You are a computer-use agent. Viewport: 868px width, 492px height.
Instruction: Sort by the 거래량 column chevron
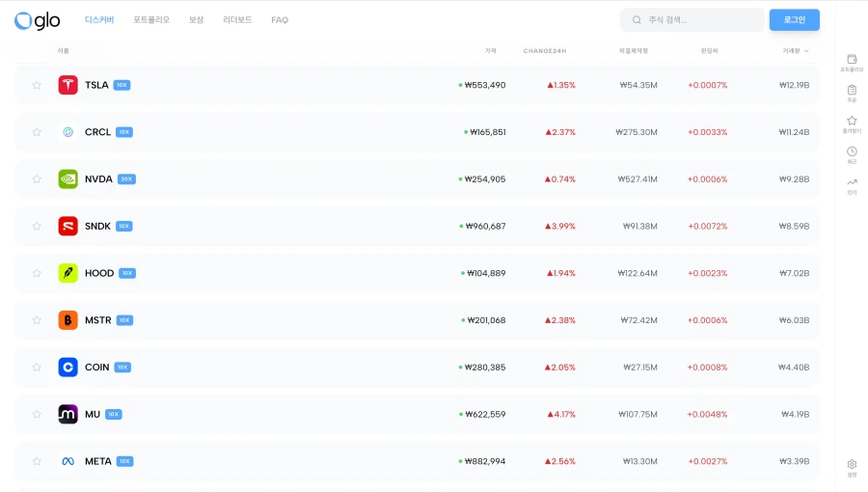click(x=806, y=51)
